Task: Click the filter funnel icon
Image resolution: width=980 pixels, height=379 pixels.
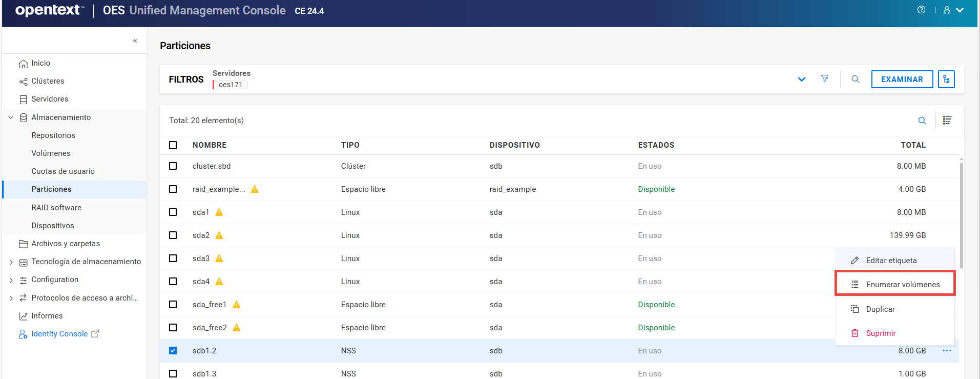Action: pos(824,79)
